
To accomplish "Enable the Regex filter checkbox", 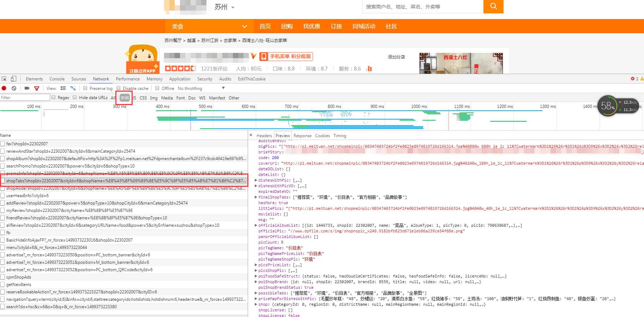I will 54,97.
